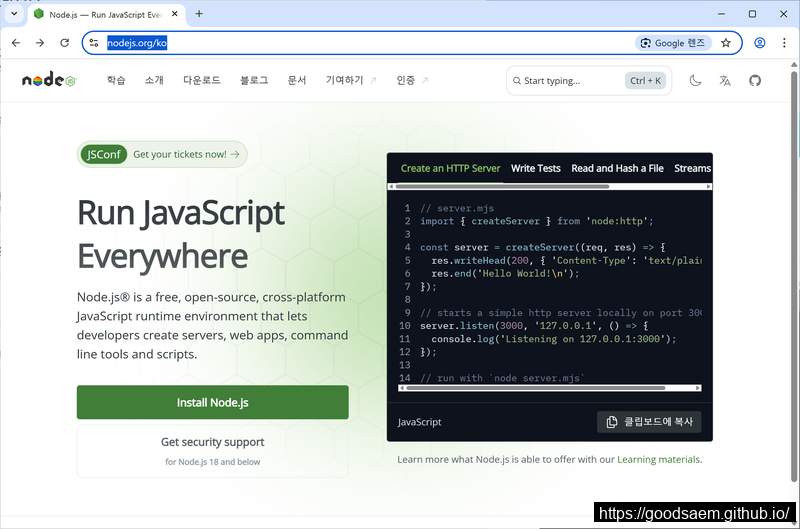This screenshot has width=800, height=529.
Task: Click the Get your tickets now link
Action: point(186,154)
